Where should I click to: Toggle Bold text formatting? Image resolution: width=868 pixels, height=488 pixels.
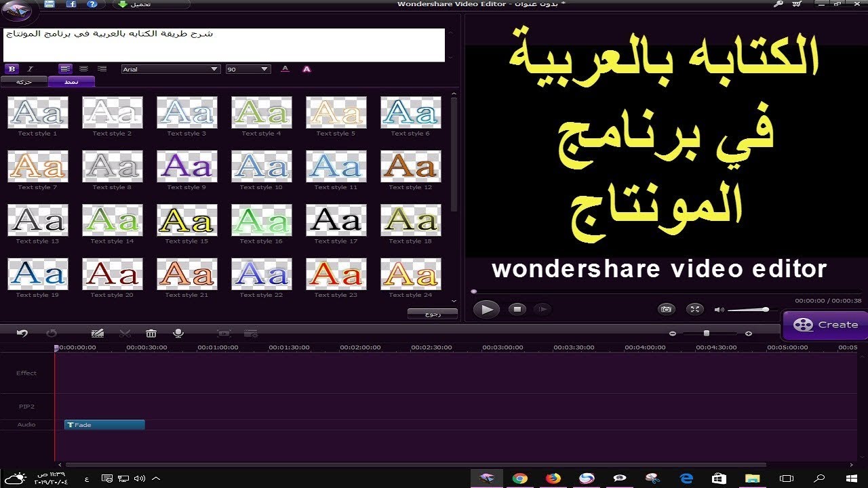pos(12,69)
